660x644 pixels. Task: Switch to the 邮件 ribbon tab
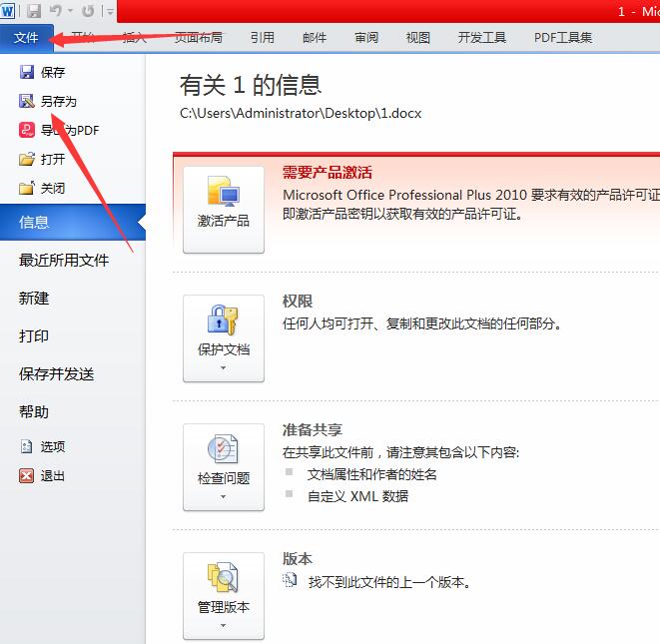click(x=315, y=38)
